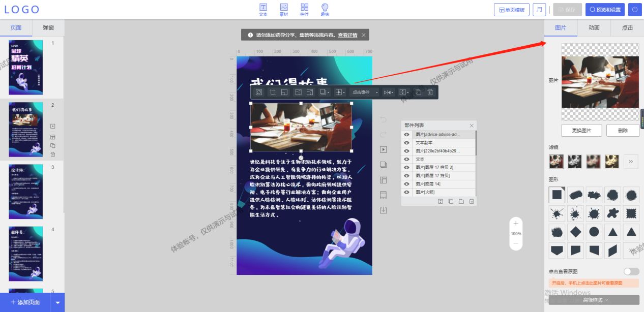The width and height of the screenshot is (644, 312).
Task: Expand the 高级样式 panel at bottom right
Action: tap(594, 300)
